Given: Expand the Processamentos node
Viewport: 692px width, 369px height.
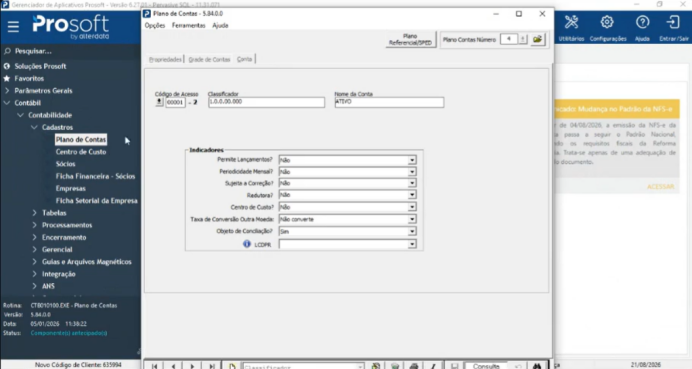Looking at the screenshot, I should pos(34,225).
